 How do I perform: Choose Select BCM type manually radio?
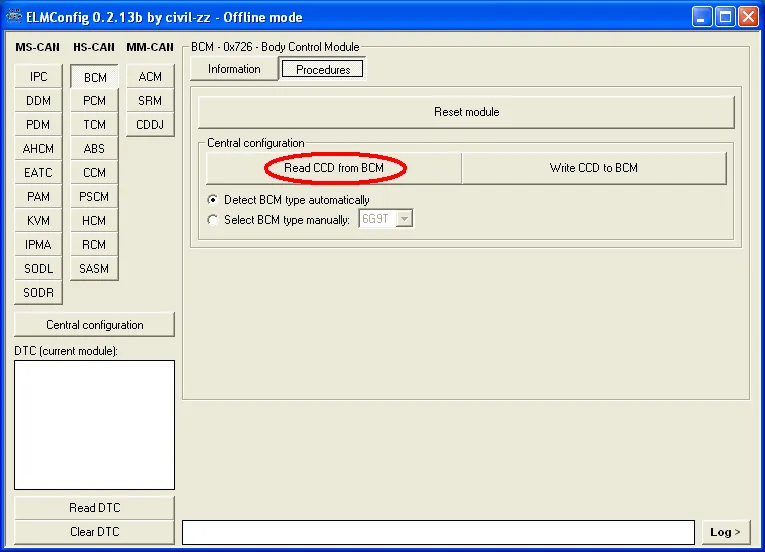[213, 220]
